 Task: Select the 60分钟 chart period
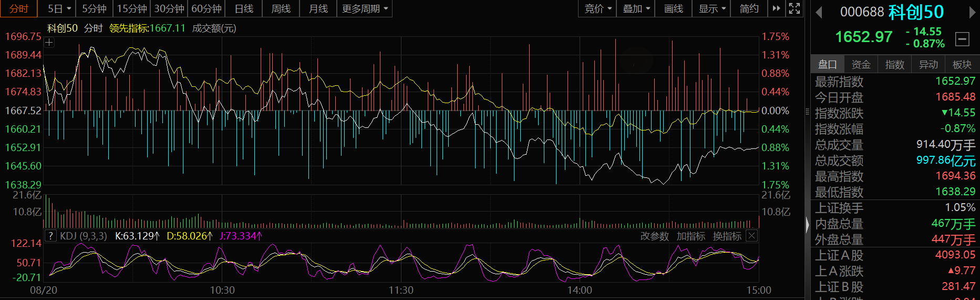coord(207,8)
